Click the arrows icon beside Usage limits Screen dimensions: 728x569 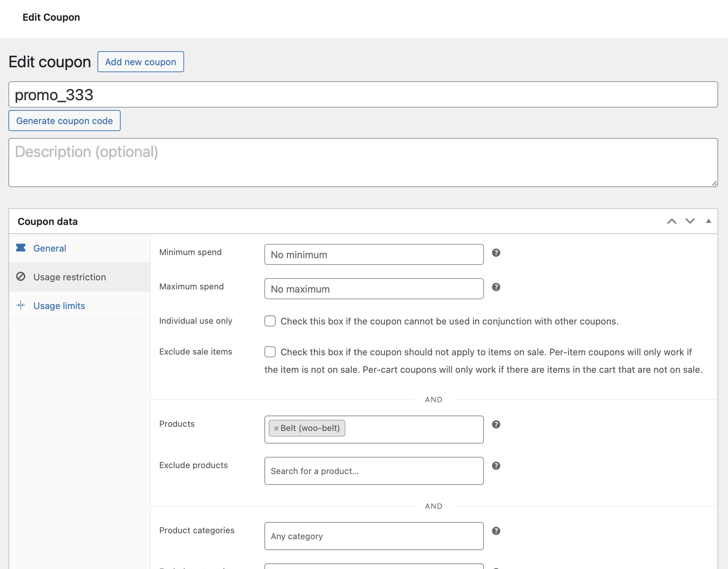pos(21,305)
